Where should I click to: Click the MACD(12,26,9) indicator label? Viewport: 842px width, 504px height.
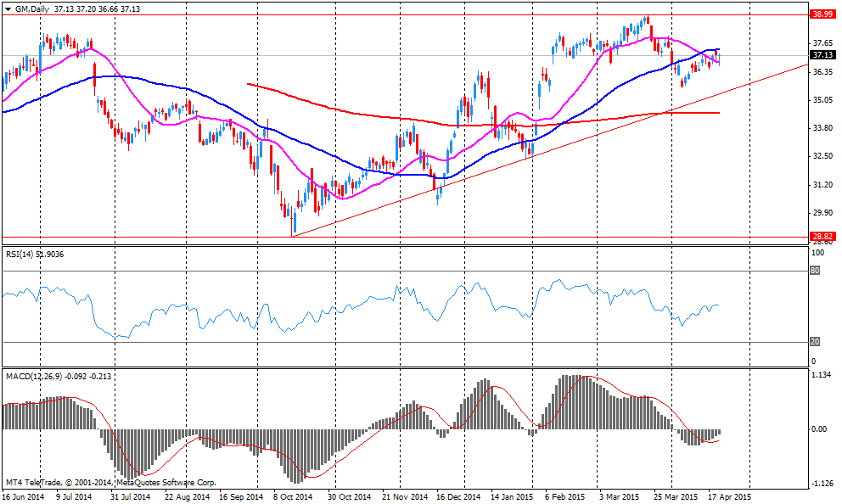click(59, 377)
